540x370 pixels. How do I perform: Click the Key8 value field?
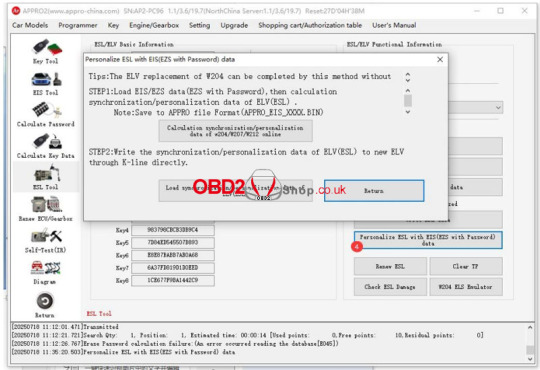(173, 280)
